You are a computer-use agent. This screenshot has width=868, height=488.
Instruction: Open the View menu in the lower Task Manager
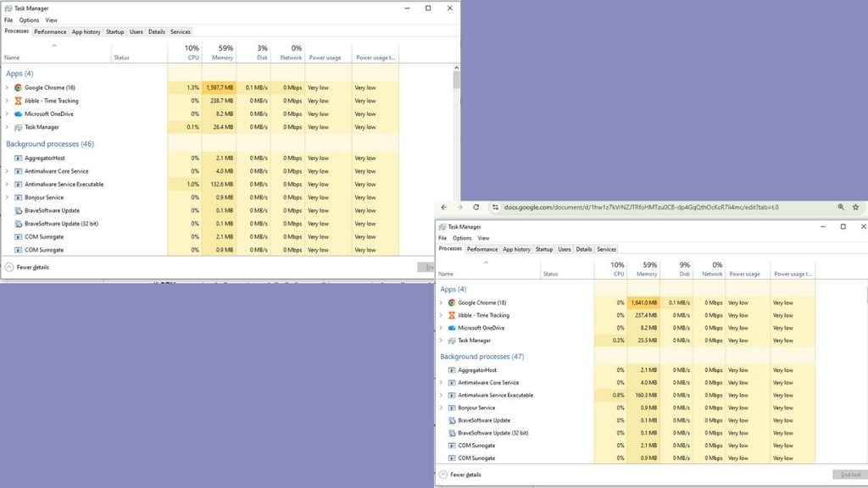483,238
